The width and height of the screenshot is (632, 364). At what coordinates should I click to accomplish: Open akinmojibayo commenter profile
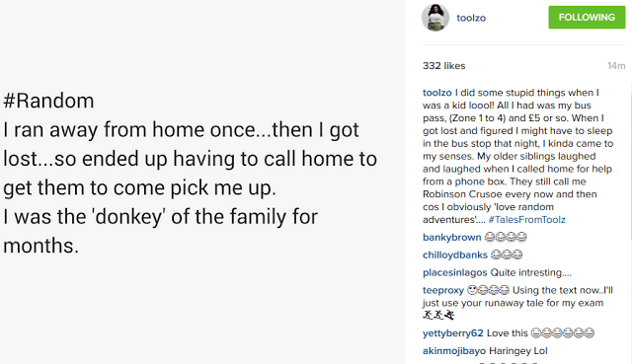pyautogui.click(x=454, y=351)
